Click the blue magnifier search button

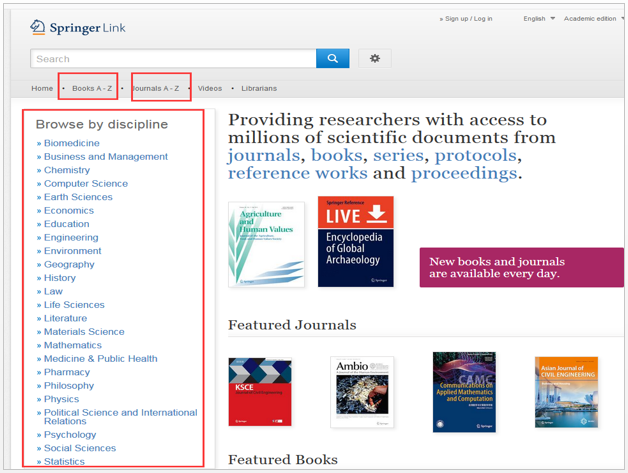tap(332, 58)
